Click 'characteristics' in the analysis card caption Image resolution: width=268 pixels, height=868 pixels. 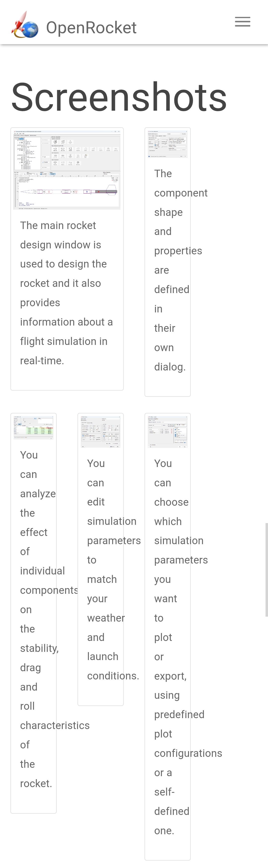[x=55, y=726]
